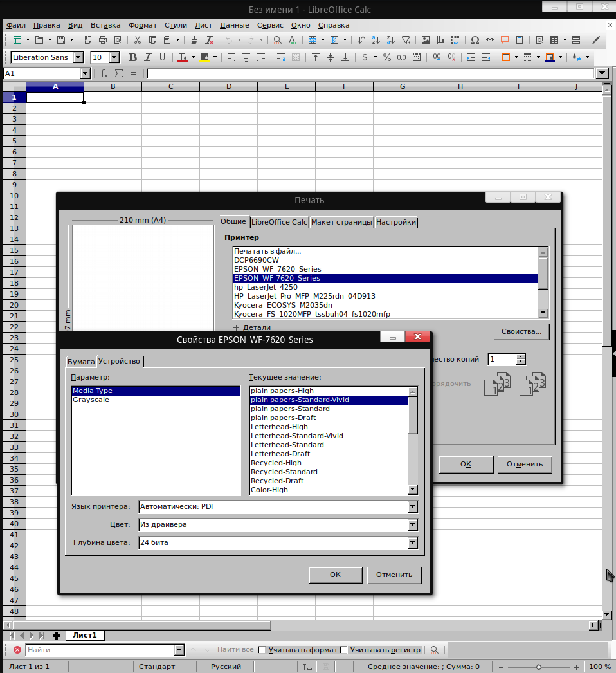The height and width of the screenshot is (673, 616).
Task: Open font size dropdown
Action: [x=114, y=57]
